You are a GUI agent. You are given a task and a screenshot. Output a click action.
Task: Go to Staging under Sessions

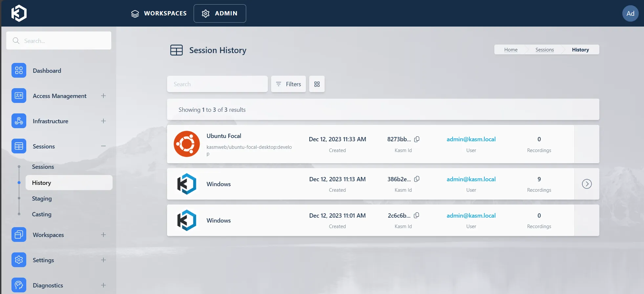click(42, 199)
